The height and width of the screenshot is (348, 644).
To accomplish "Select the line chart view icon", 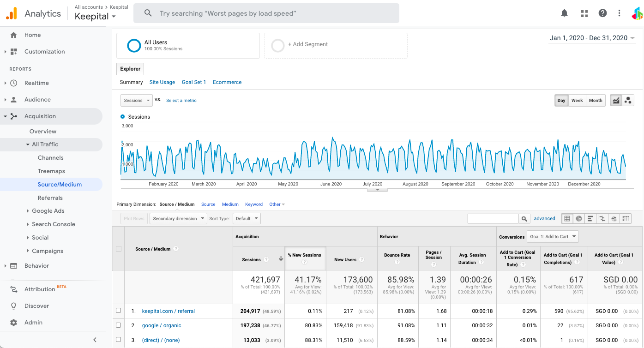I will (616, 100).
